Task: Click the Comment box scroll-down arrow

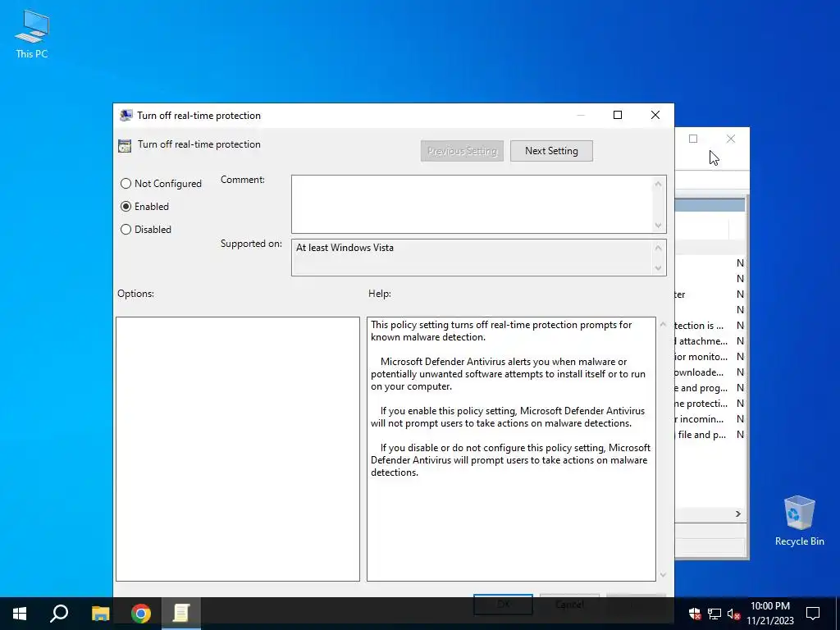Action: pyautogui.click(x=659, y=226)
